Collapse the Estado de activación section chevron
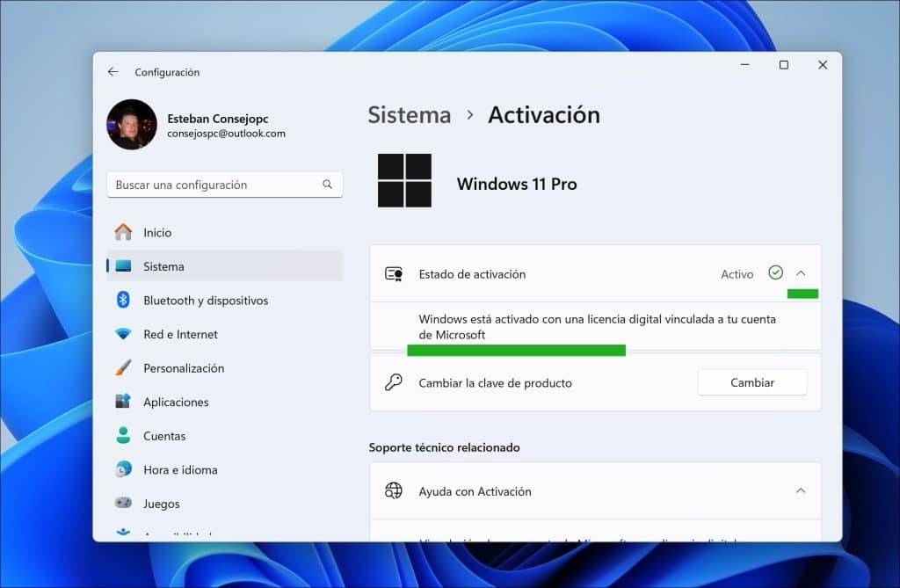Image resolution: width=900 pixels, height=588 pixels. tap(801, 273)
